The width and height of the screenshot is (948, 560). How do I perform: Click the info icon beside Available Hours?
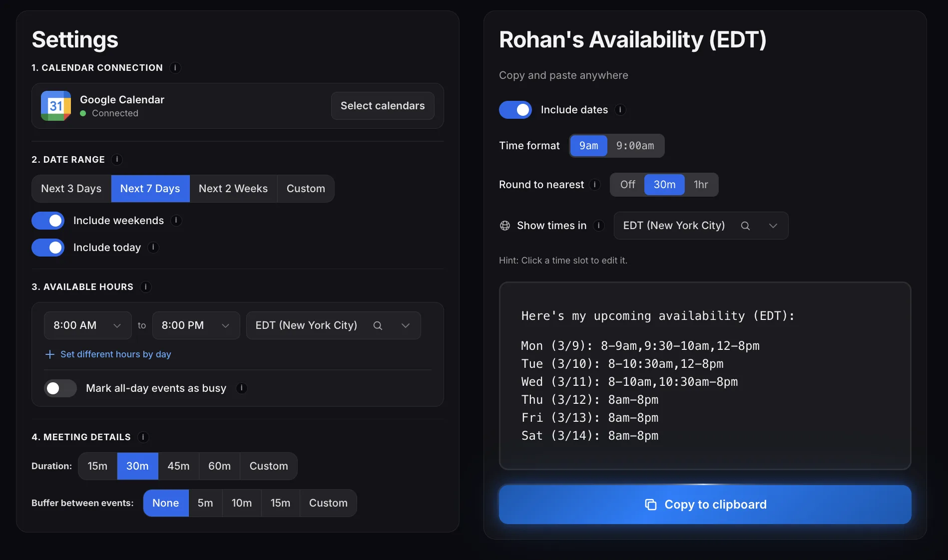(x=145, y=287)
